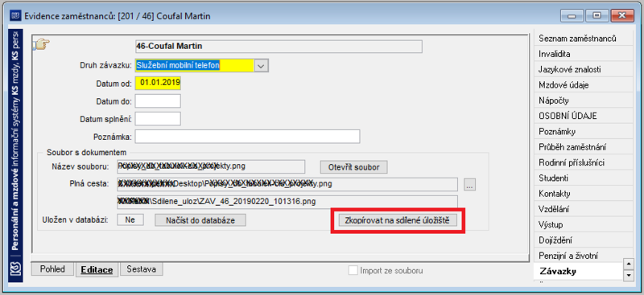Open Mzdové údaje section
Viewport: 644px width, 295px height.
click(x=584, y=85)
